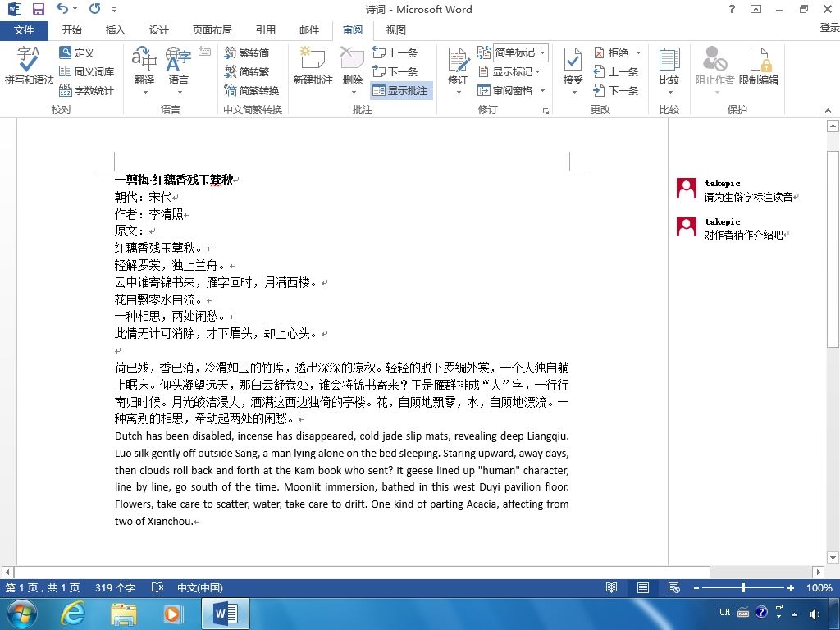Customize the quick access toolbar
840x630 pixels.
tap(114, 10)
